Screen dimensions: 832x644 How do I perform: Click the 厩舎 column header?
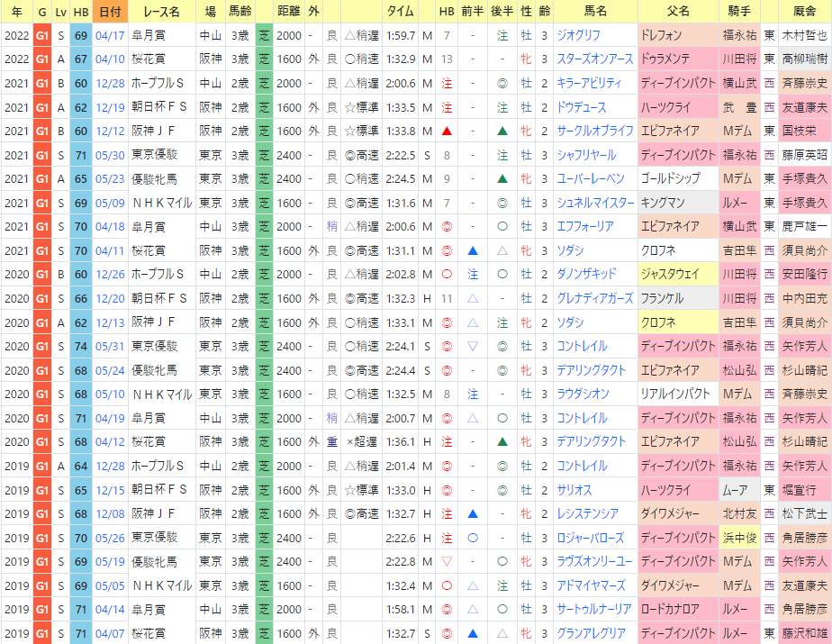804,11
